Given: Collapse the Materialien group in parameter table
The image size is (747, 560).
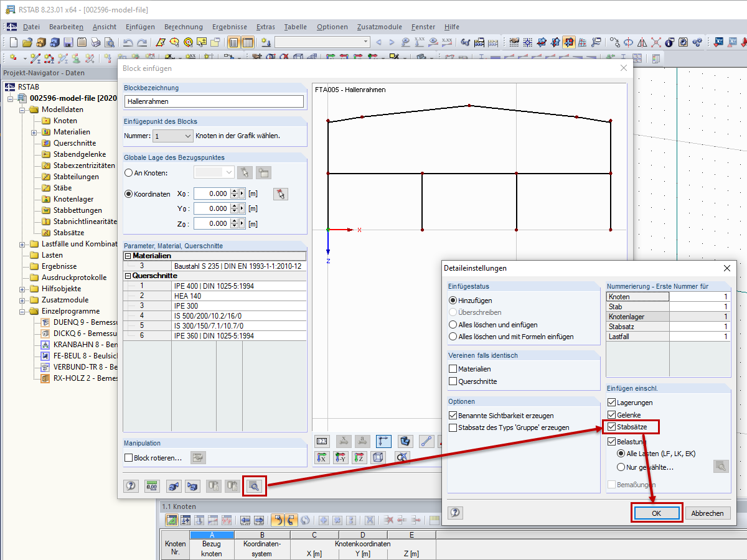Looking at the screenshot, I should click(128, 256).
